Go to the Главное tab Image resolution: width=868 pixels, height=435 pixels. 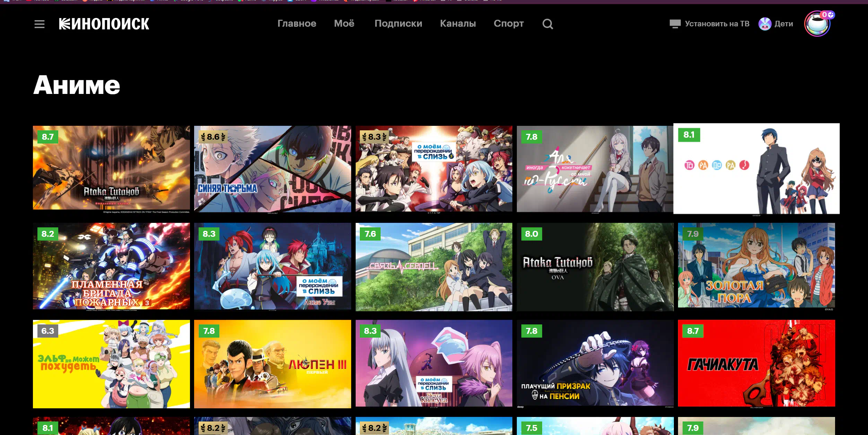pyautogui.click(x=297, y=24)
